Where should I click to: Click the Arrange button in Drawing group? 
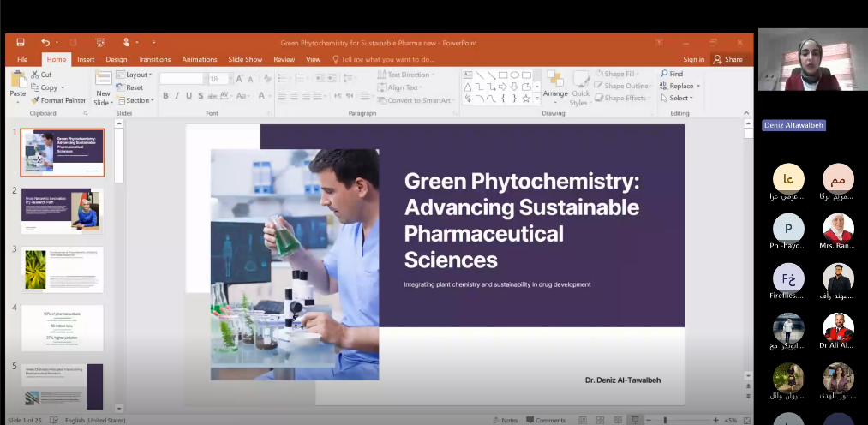(554, 85)
